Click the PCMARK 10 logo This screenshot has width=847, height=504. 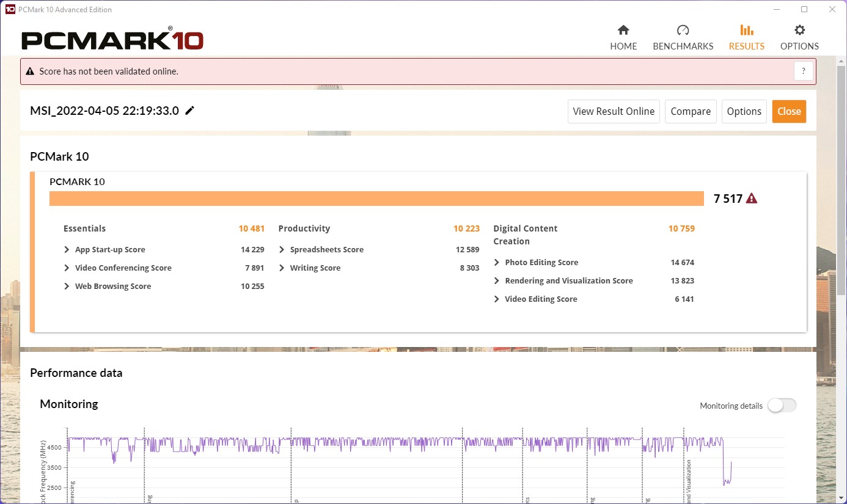tap(112, 38)
